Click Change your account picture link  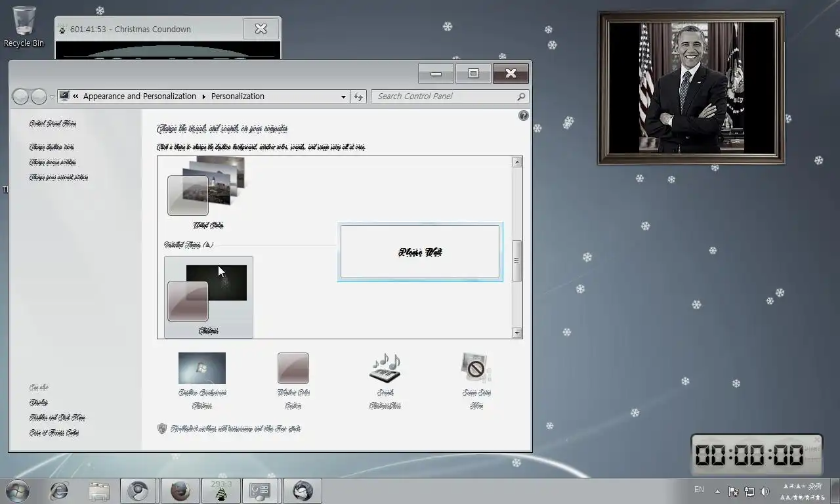point(59,177)
